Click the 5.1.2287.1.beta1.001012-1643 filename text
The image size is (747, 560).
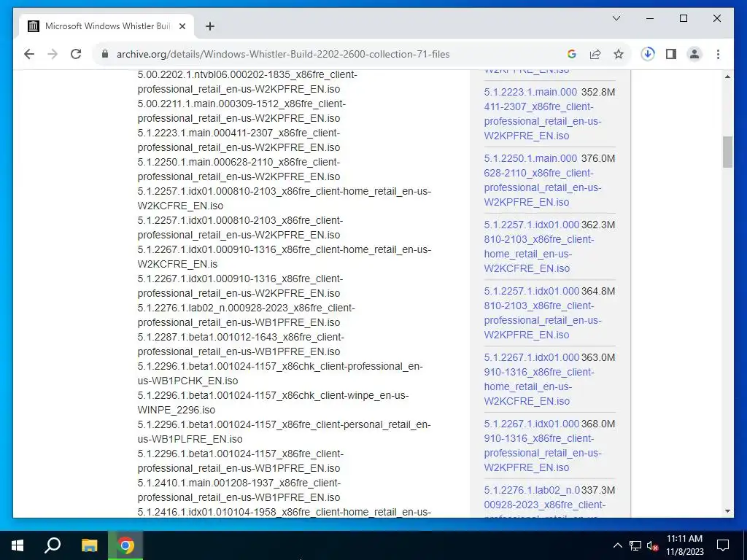(241, 344)
